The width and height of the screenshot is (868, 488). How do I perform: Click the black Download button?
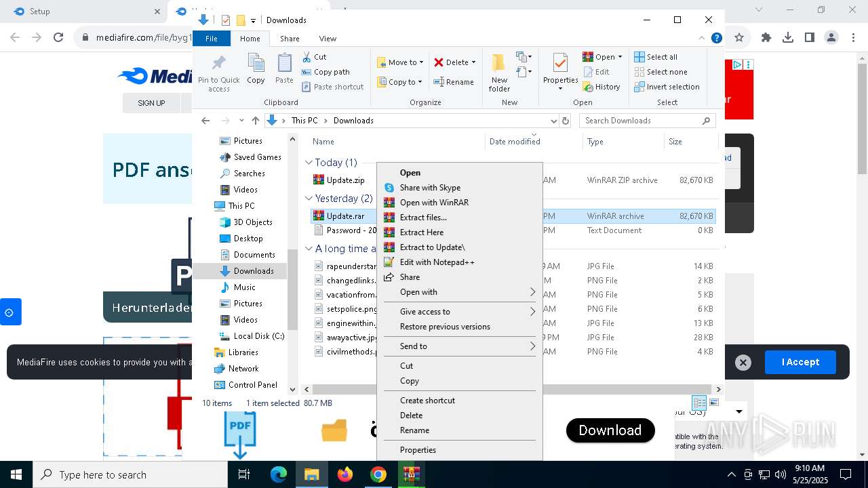610,430
